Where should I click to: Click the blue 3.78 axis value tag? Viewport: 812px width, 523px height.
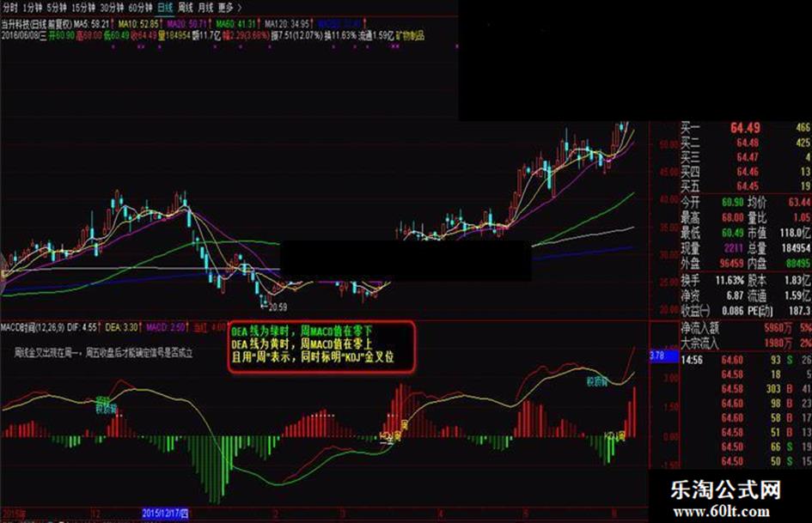(664, 356)
